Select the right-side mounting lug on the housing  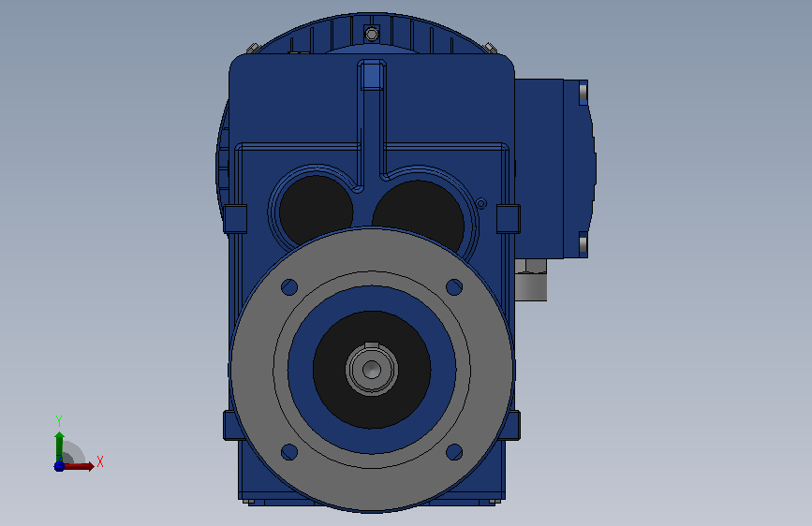point(508,219)
